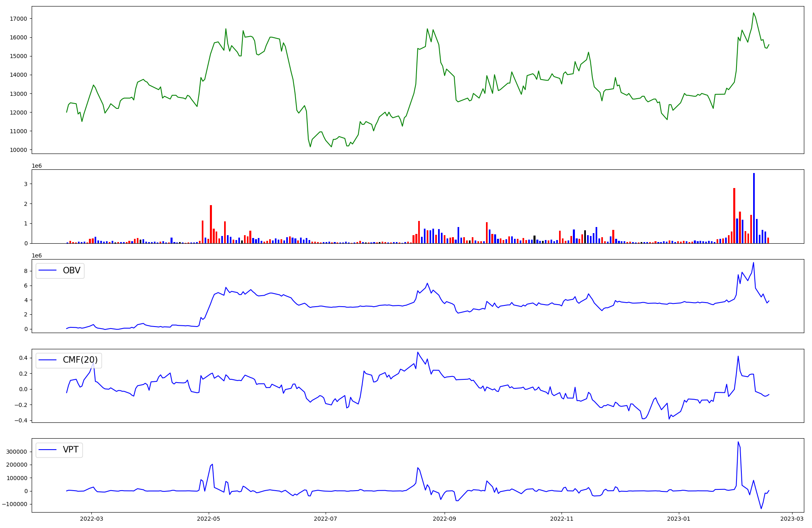Click the CMF(20) legend entry
The height and width of the screenshot is (528, 812).
point(80,360)
